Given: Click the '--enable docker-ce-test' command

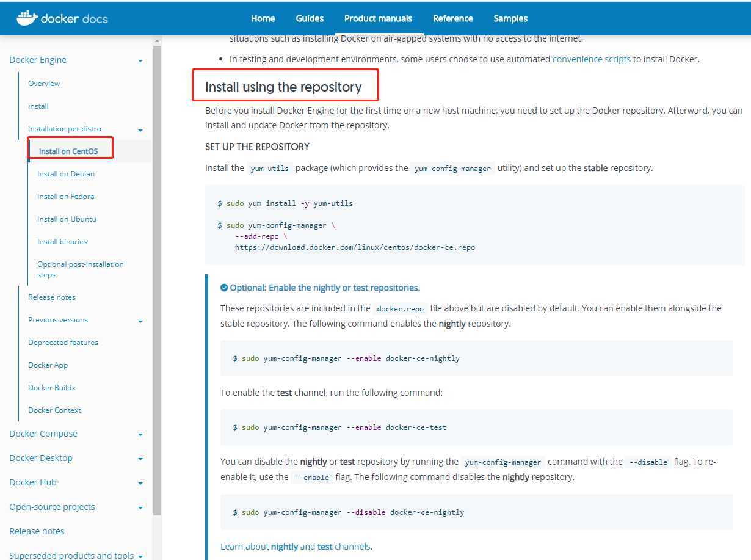Looking at the screenshot, I should click(339, 427).
